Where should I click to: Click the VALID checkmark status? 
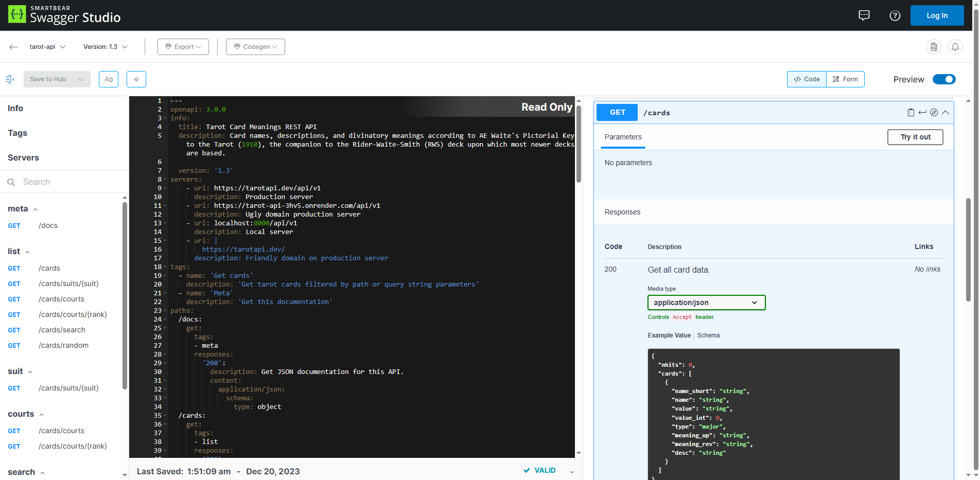coord(539,470)
